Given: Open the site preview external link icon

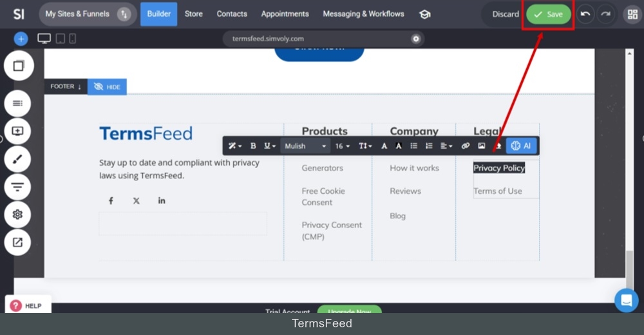Looking at the screenshot, I should pos(17,242).
